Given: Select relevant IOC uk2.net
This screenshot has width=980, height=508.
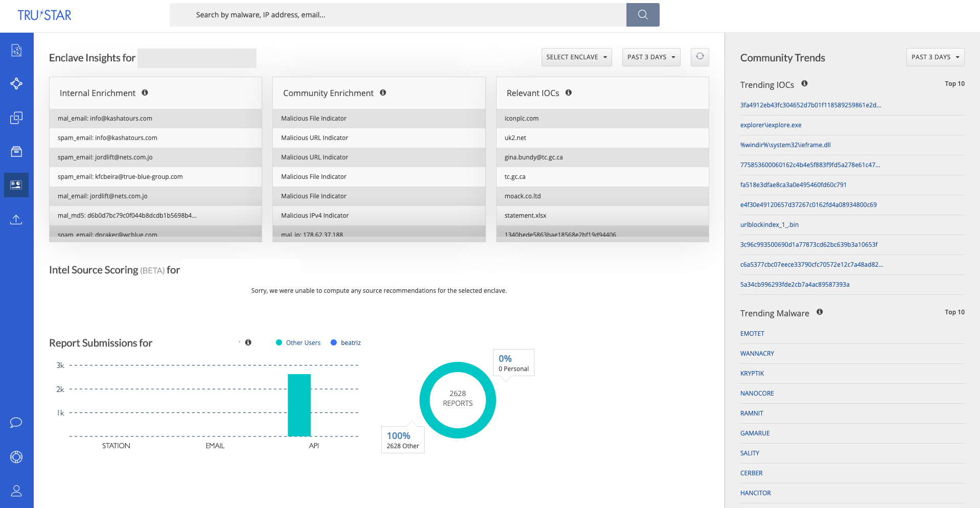Looking at the screenshot, I should (602, 138).
